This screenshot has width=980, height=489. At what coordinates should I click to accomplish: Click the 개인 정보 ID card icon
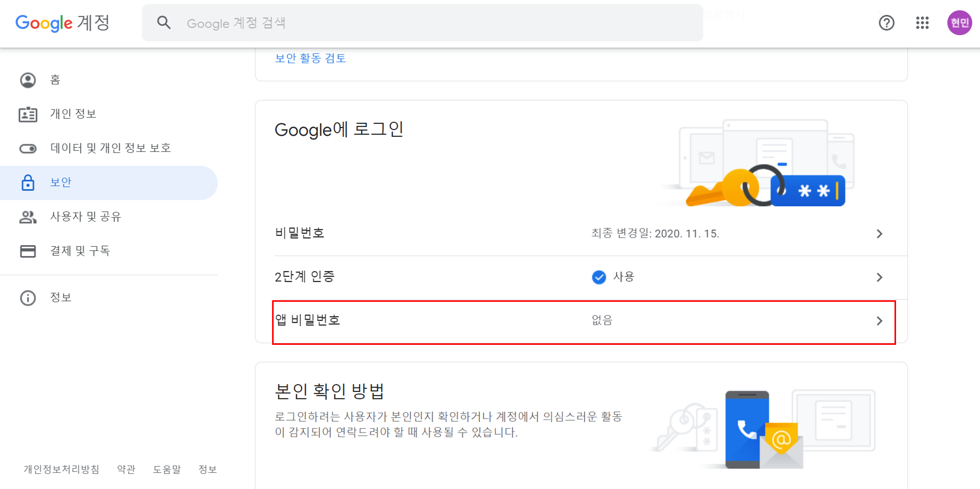(x=28, y=114)
